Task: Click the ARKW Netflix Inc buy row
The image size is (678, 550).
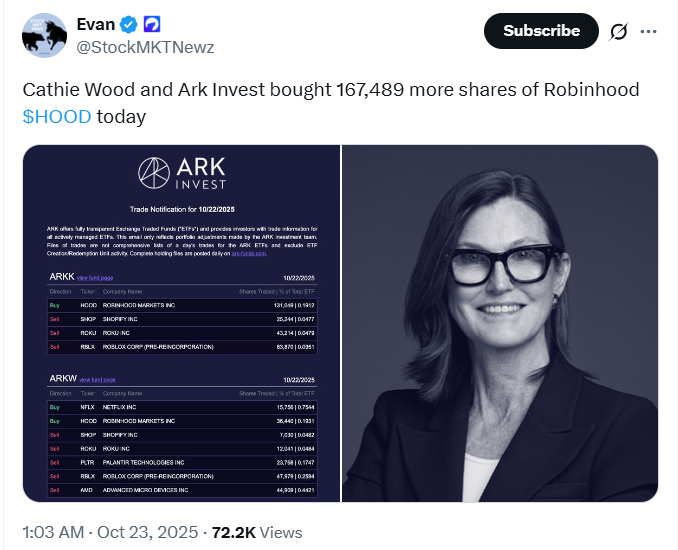Action: (181, 407)
